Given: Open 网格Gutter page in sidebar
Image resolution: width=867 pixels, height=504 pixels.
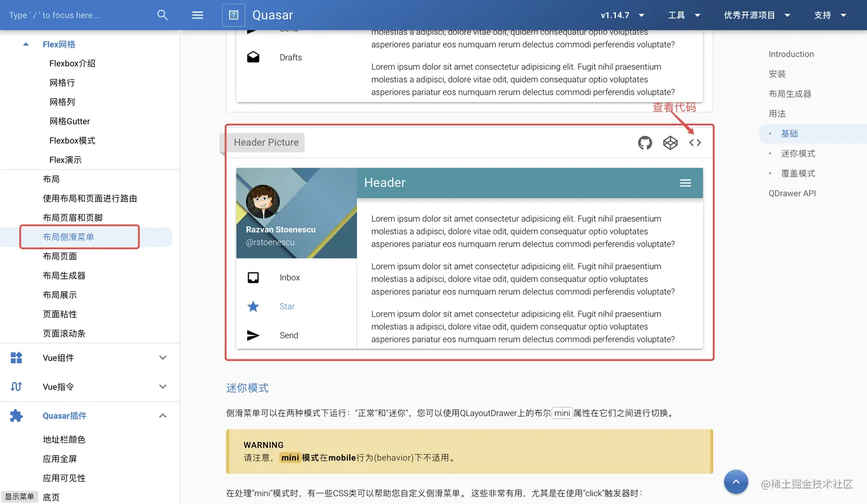Looking at the screenshot, I should coord(69,122).
